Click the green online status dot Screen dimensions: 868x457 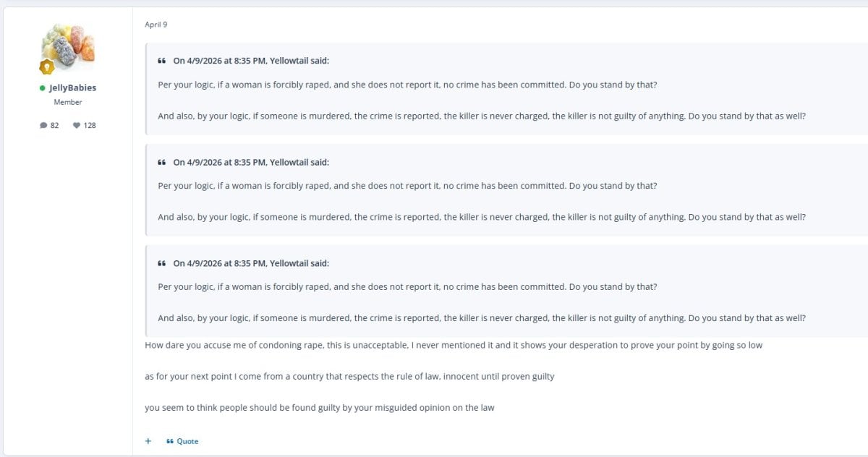(43, 88)
